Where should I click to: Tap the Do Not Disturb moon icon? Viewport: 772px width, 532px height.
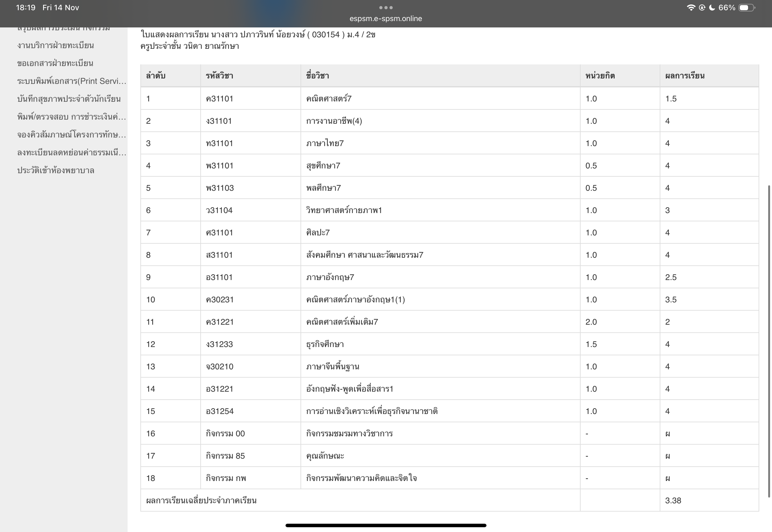click(712, 8)
